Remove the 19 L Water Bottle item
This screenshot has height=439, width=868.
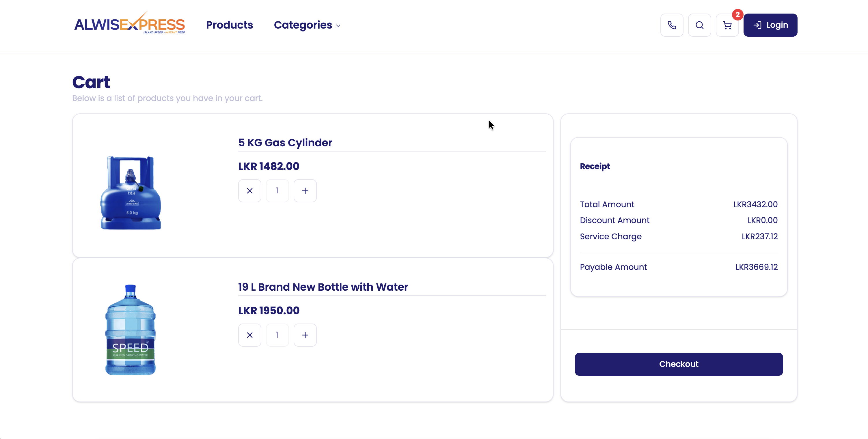click(250, 335)
